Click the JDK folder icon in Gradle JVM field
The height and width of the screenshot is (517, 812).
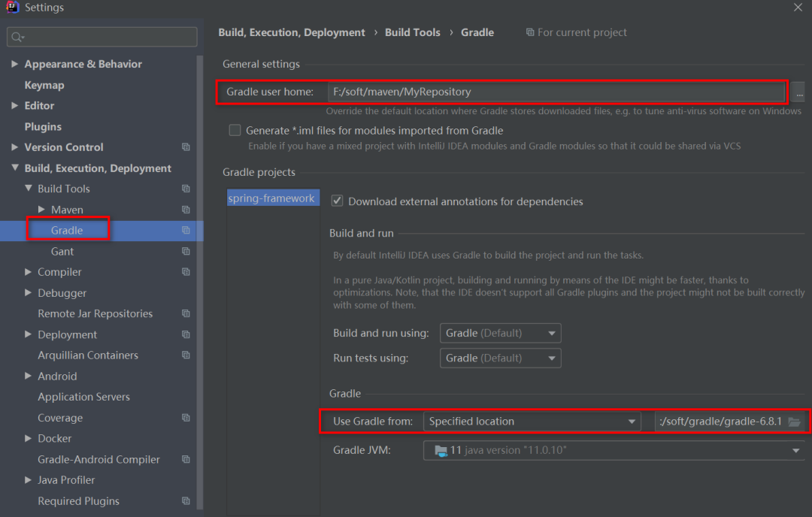pos(441,450)
